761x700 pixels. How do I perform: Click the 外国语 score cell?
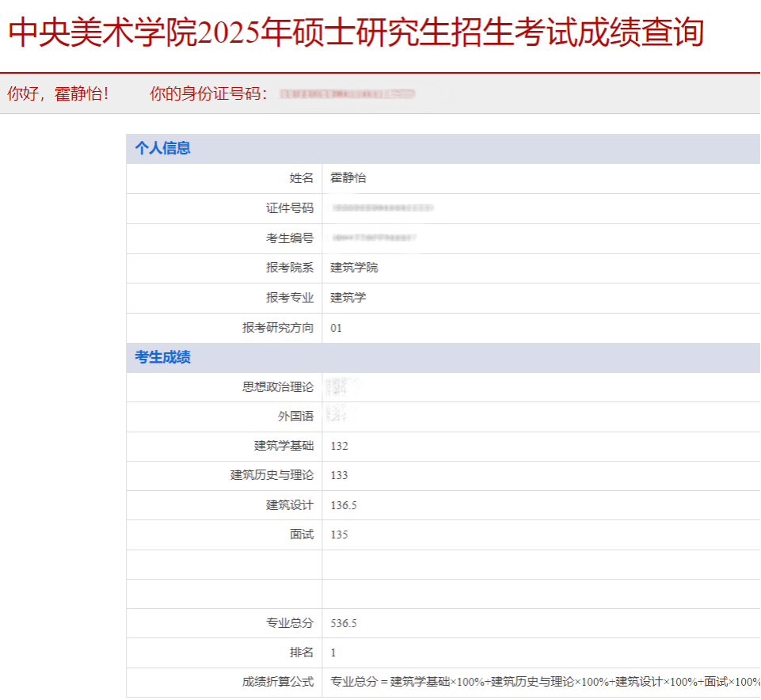click(x=341, y=417)
